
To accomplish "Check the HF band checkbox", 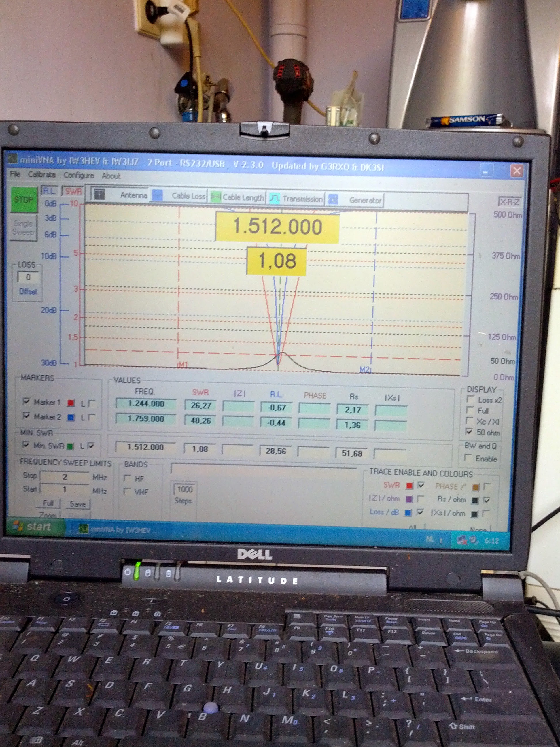I will pos(127,478).
